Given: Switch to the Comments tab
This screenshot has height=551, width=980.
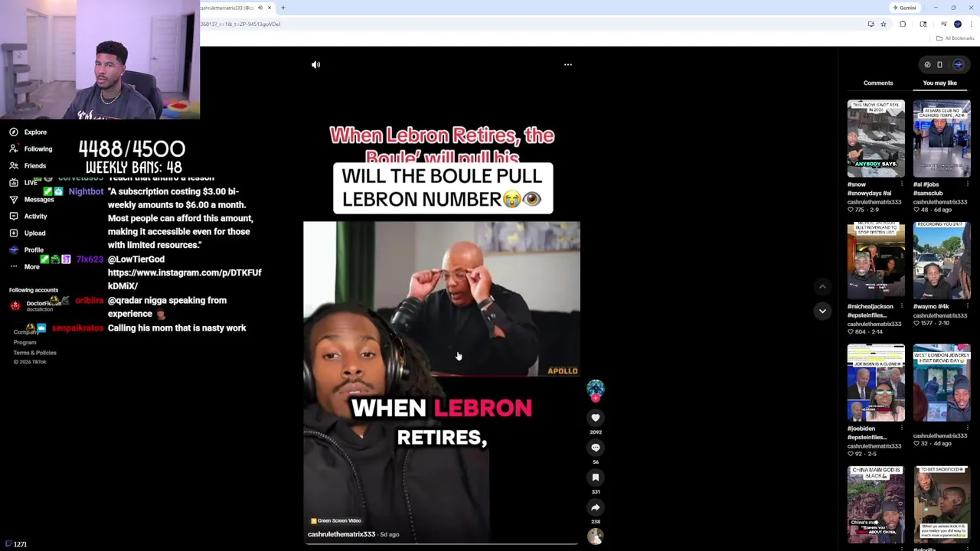Looking at the screenshot, I should click(878, 83).
